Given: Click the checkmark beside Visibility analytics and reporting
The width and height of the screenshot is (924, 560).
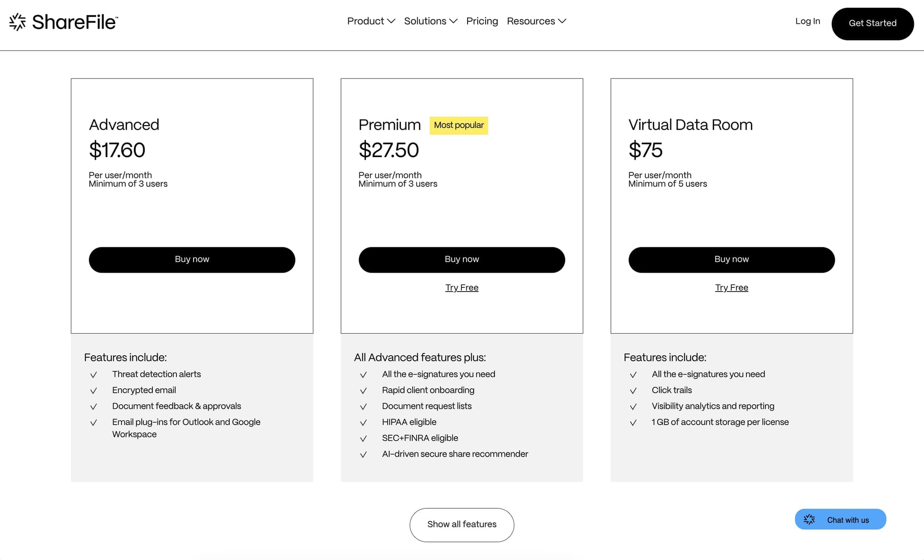Looking at the screenshot, I should [x=633, y=407].
